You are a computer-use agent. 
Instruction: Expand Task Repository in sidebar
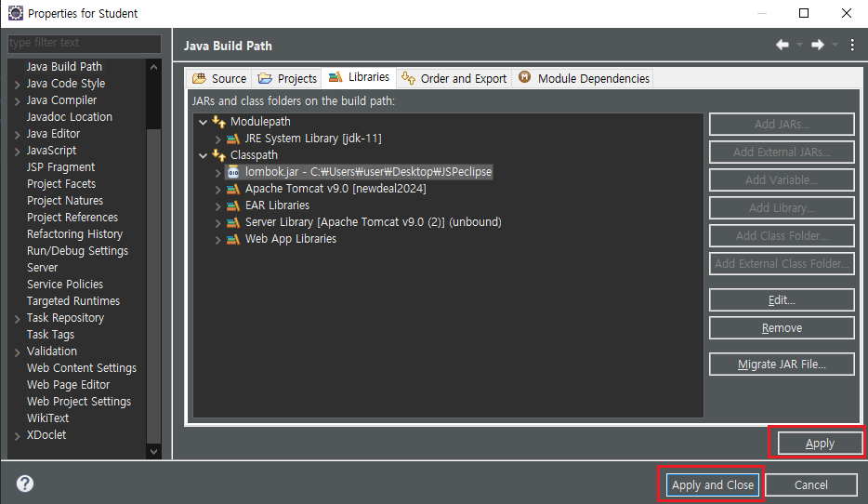(17, 319)
